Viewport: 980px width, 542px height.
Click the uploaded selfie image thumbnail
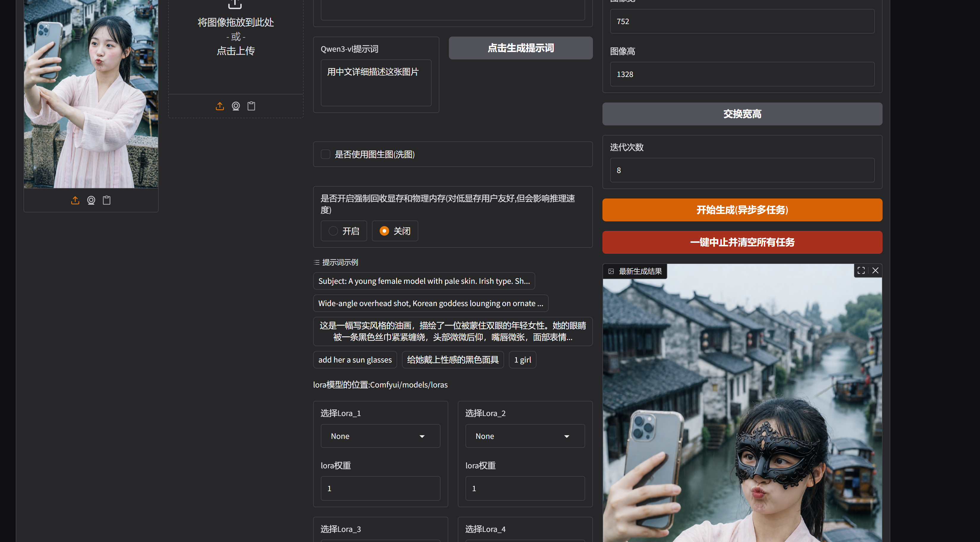click(91, 94)
